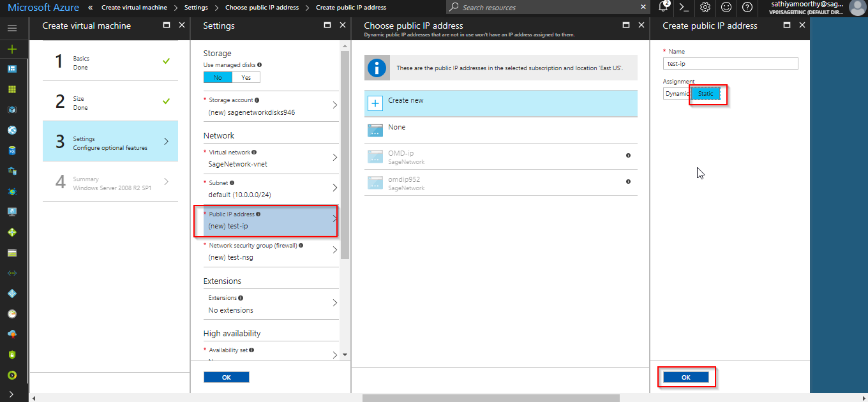Click the Name input field
This screenshot has width=868, height=402.
click(x=730, y=64)
